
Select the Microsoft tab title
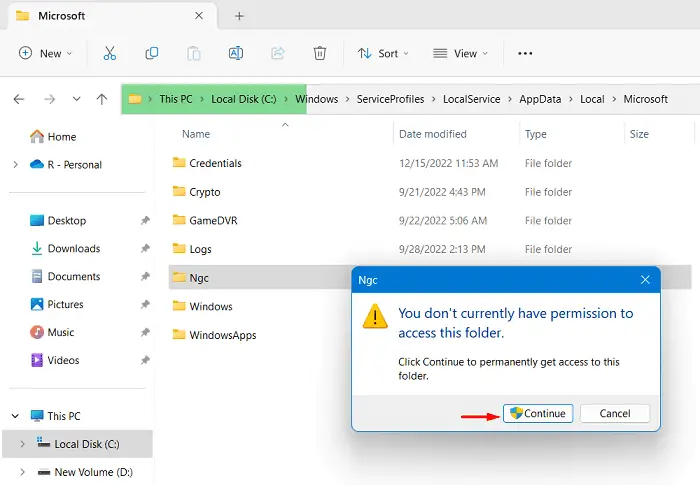[x=62, y=16]
